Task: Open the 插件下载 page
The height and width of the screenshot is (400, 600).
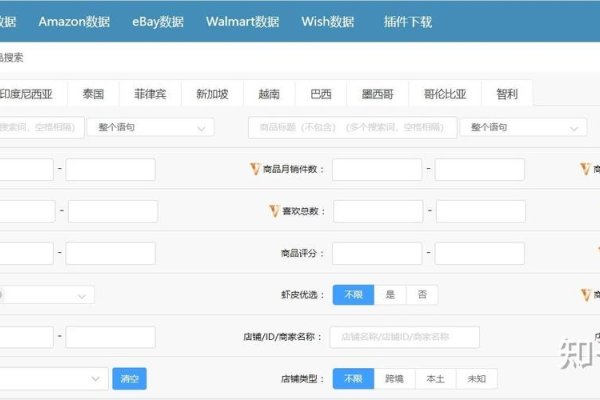Action: click(x=408, y=21)
